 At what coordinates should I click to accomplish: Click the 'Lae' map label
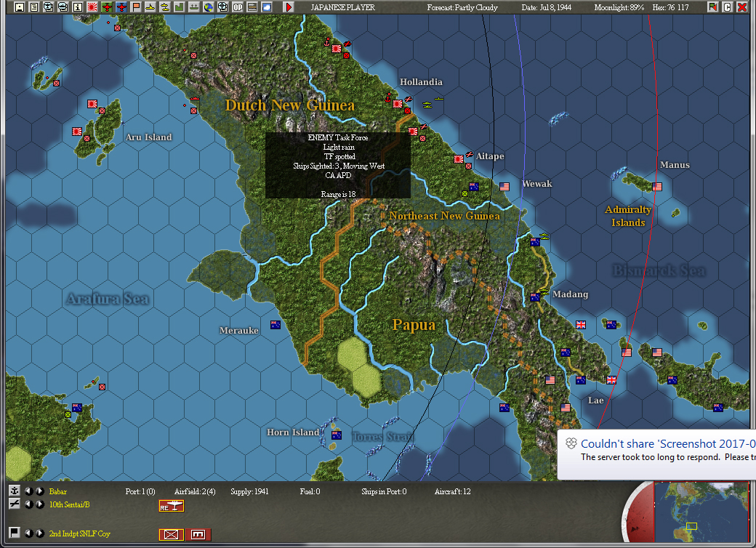click(x=595, y=400)
